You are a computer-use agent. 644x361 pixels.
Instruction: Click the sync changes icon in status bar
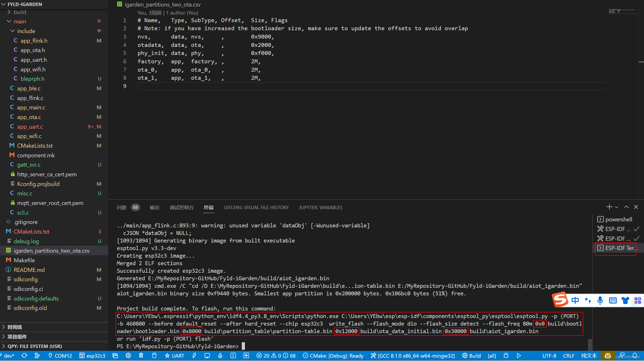tap(24, 356)
